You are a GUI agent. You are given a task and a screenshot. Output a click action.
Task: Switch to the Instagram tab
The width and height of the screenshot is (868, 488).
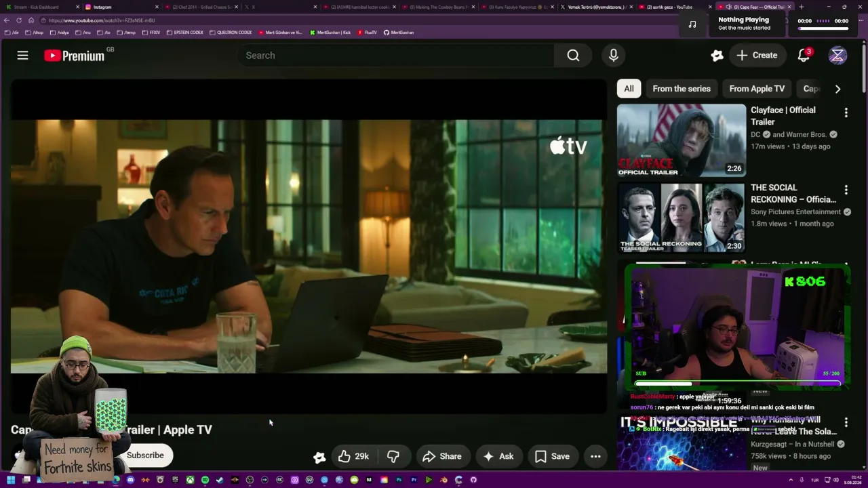click(121, 7)
